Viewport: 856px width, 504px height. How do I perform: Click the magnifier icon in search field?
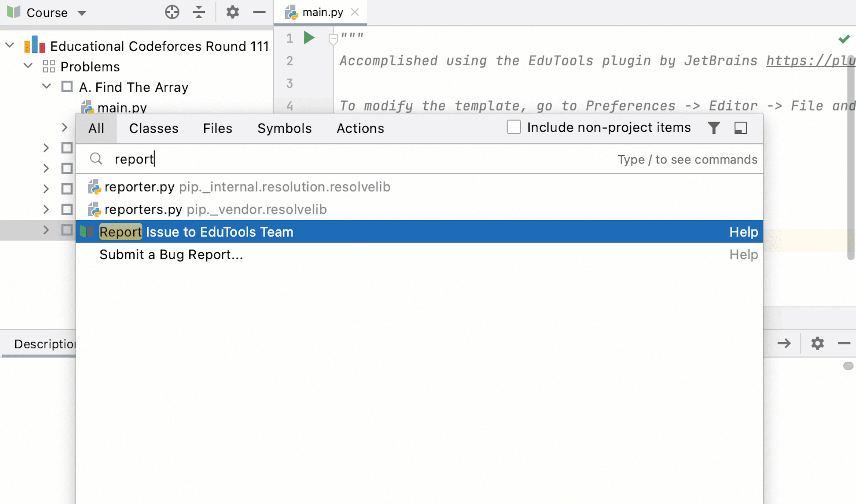tap(96, 159)
